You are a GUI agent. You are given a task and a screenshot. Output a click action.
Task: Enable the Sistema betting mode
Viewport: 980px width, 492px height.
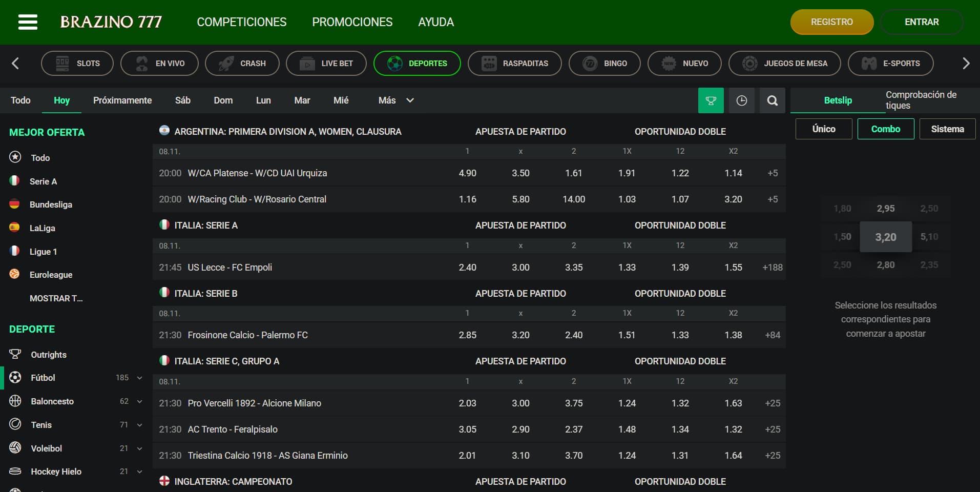click(947, 129)
